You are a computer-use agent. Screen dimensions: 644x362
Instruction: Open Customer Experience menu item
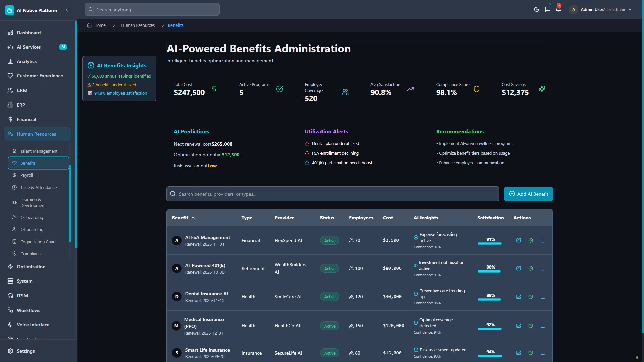coord(37,76)
